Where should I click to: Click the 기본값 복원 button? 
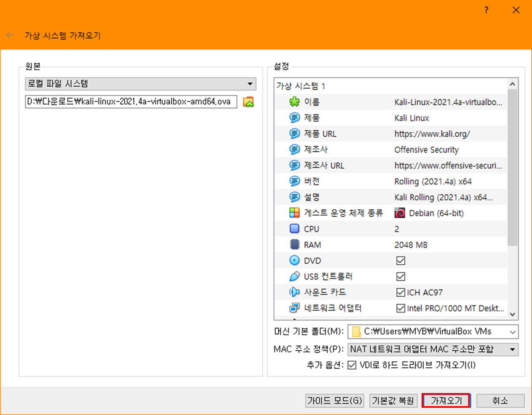[x=393, y=400]
